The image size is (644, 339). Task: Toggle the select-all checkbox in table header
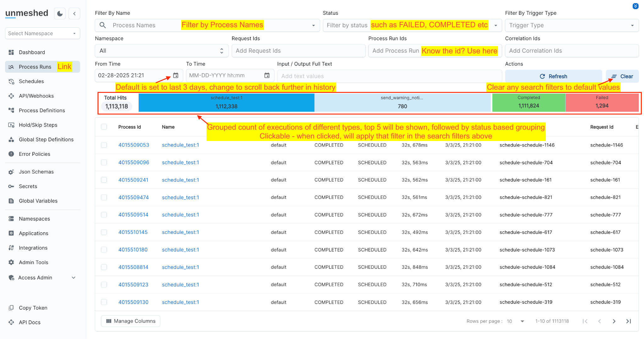[104, 127]
